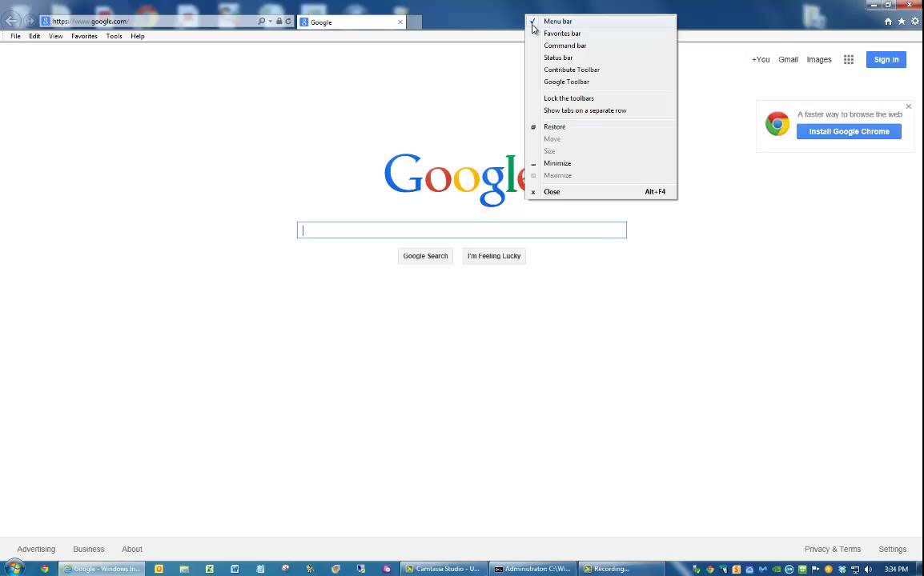924x576 pixels.
Task: Click Install Google Chrome button
Action: [850, 131]
